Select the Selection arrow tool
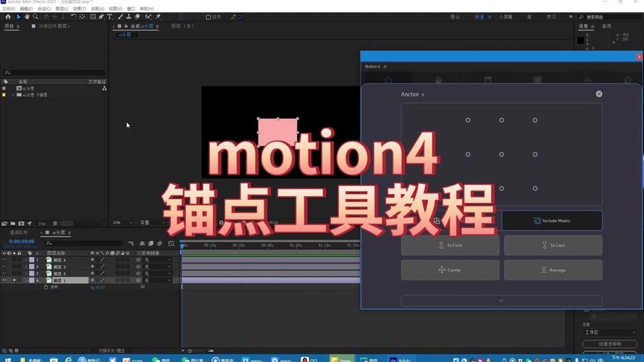This screenshot has width=644, height=362. tap(19, 17)
